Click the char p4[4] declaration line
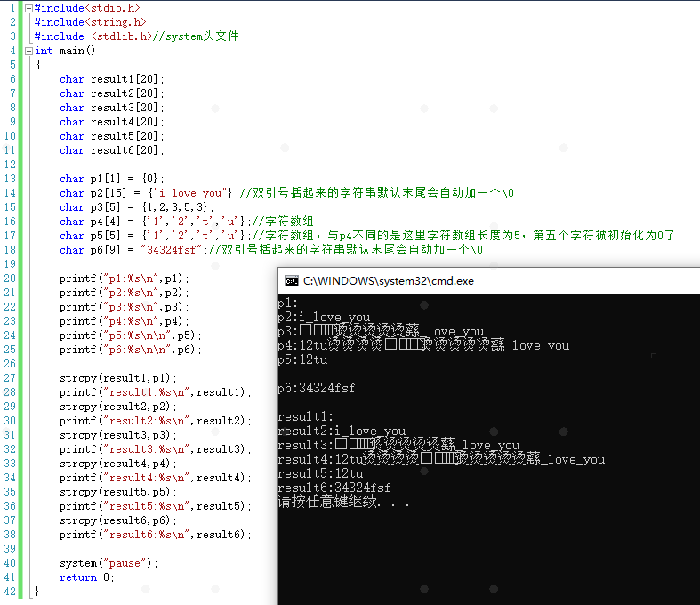The image size is (700, 605). click(x=187, y=222)
